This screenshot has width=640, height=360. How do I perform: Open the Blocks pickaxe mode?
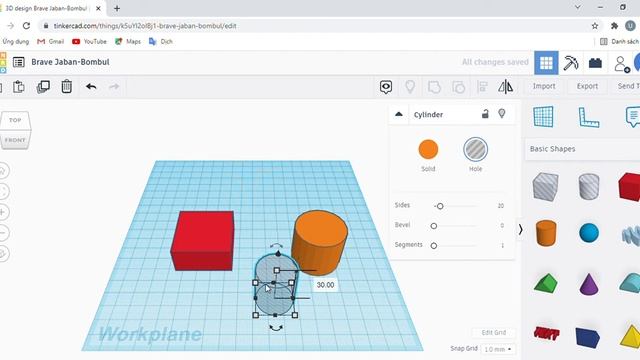pyautogui.click(x=571, y=63)
